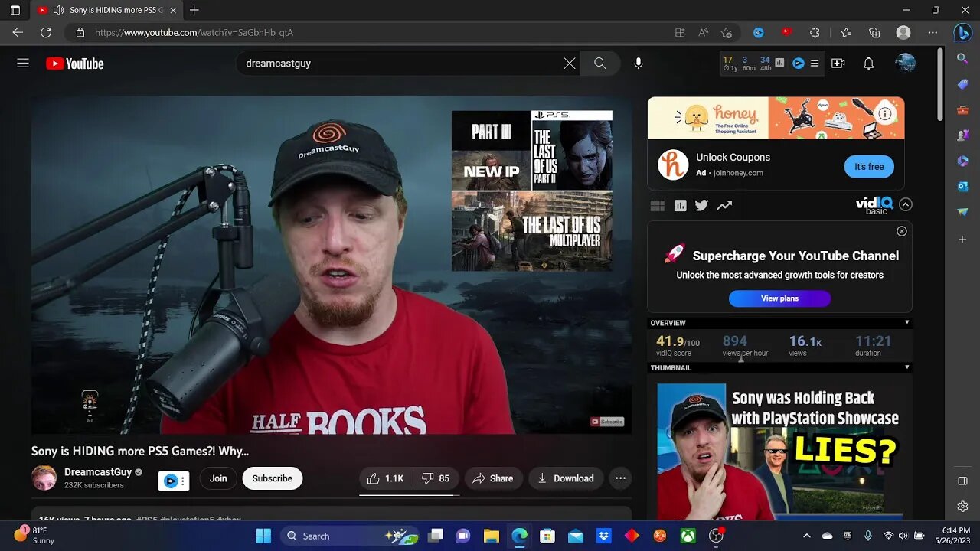Open Edge sidebar settings gear
The image size is (980, 551).
[962, 507]
